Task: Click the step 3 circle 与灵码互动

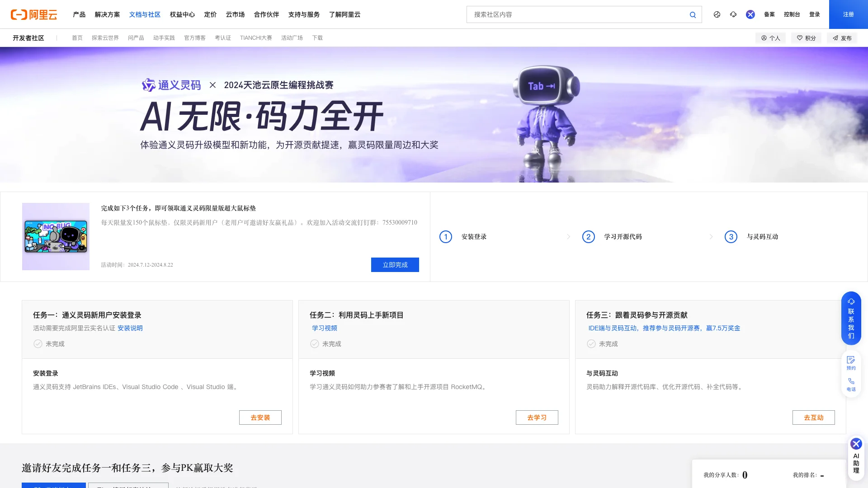Action: click(731, 237)
